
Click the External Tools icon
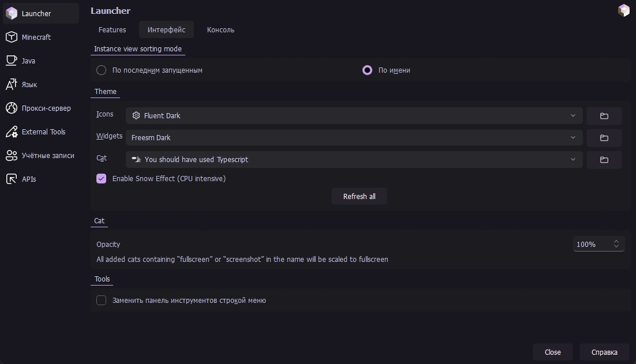[11, 132]
